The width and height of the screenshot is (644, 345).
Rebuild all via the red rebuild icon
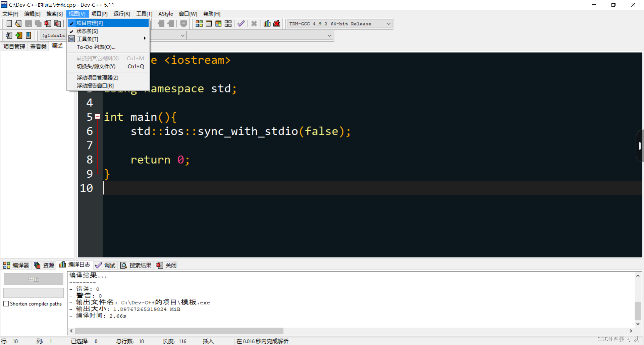click(276, 23)
